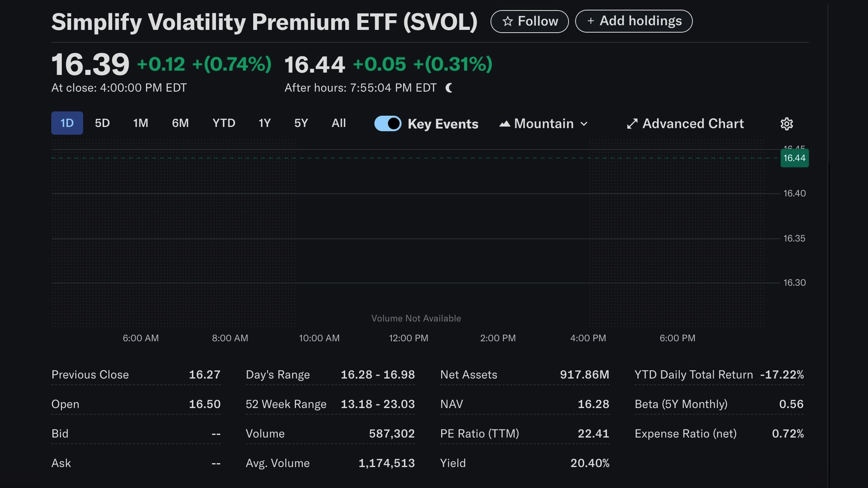Switch to the 5D range tab
Image resolution: width=868 pixels, height=488 pixels.
102,123
